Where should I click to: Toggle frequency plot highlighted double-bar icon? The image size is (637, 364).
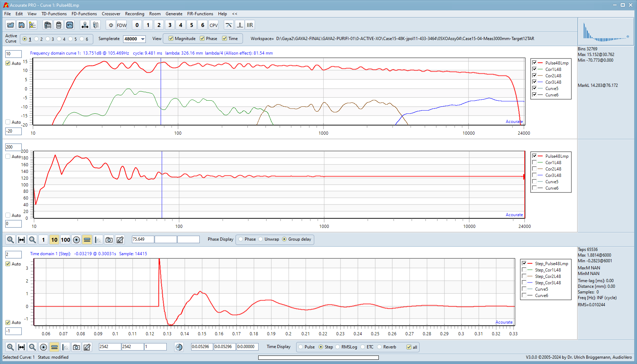[87, 240]
